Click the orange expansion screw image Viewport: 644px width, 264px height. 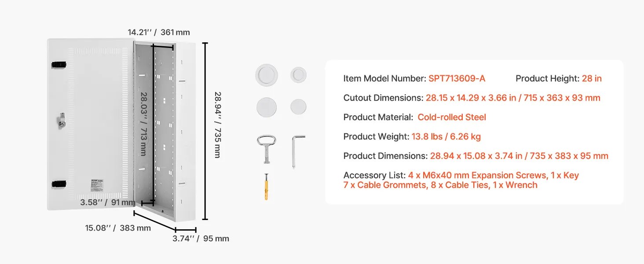pos(267,187)
